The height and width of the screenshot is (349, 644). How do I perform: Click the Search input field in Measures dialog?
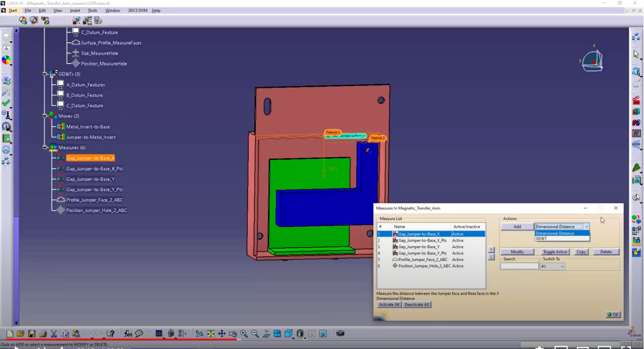tap(519, 266)
